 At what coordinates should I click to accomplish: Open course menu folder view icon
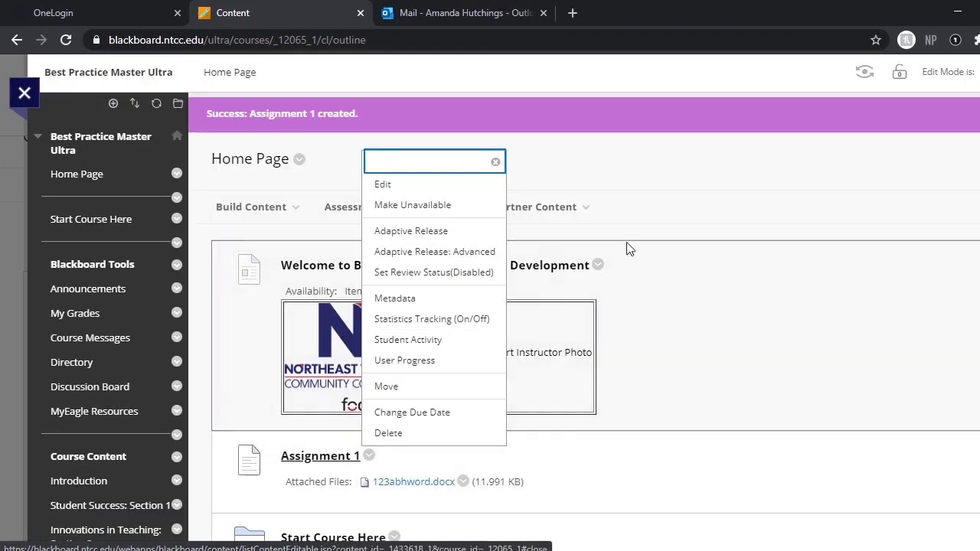point(178,103)
